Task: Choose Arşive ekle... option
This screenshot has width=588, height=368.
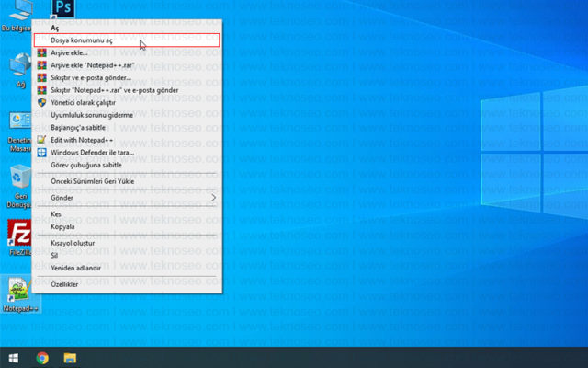Action: 127,52
